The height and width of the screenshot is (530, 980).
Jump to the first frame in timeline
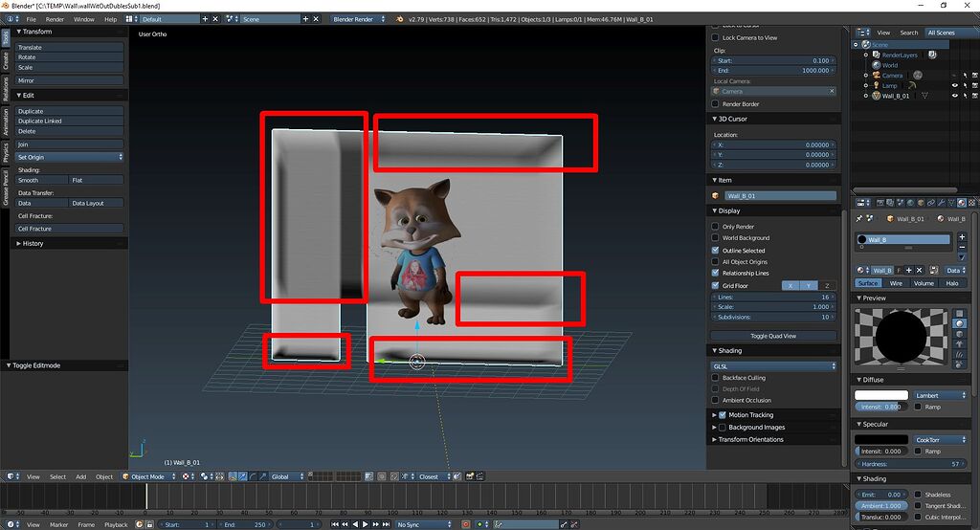334,524
